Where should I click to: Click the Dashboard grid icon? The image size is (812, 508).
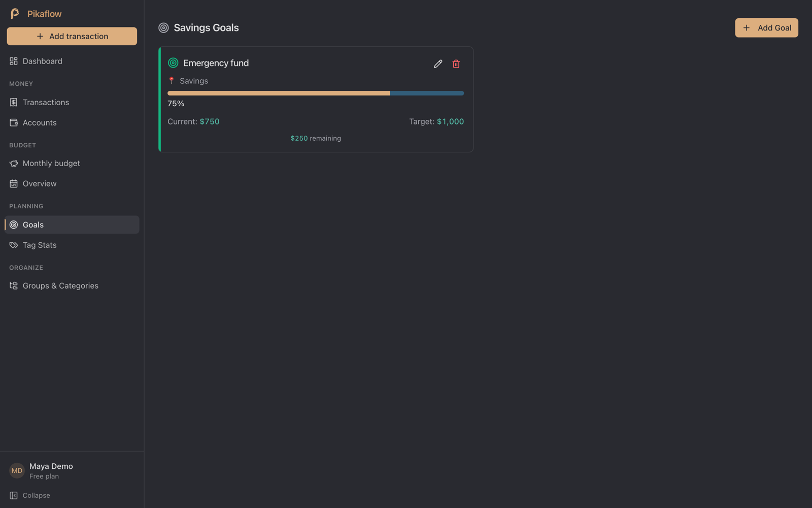point(14,61)
